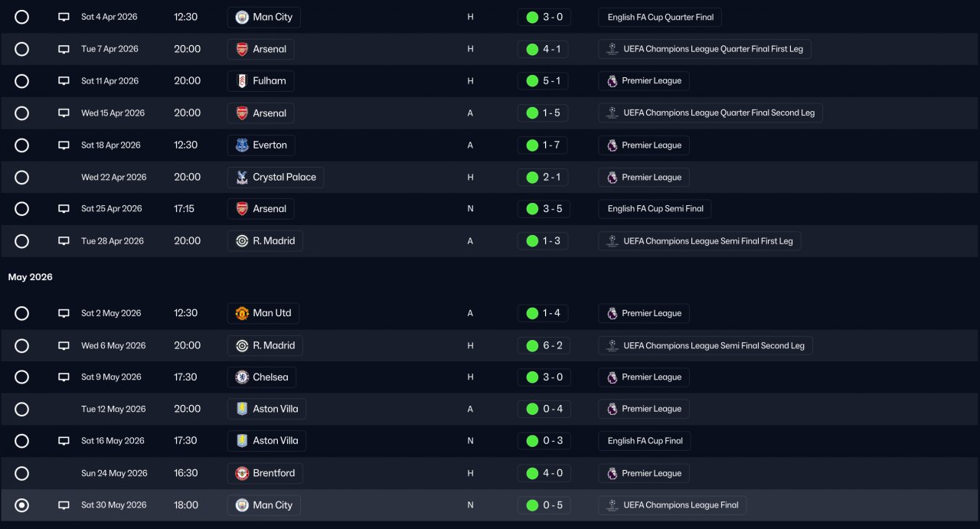Click the Brentford club badge

[242, 473]
